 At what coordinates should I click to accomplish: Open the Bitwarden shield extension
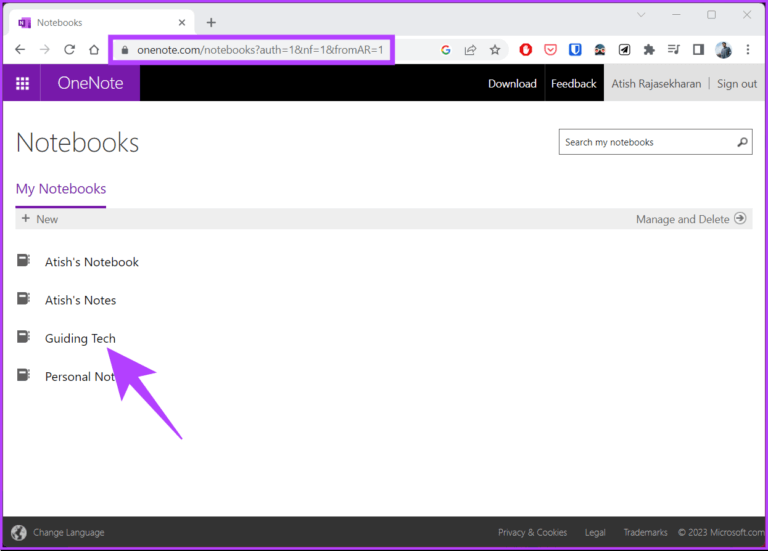575,49
